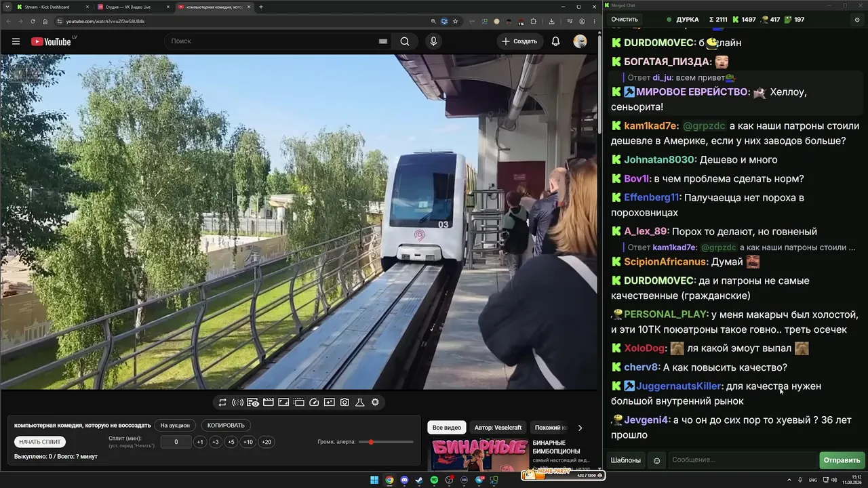Viewport: 868px width, 488px height.
Task: Open video toolbar gear settings
Action: point(375,403)
